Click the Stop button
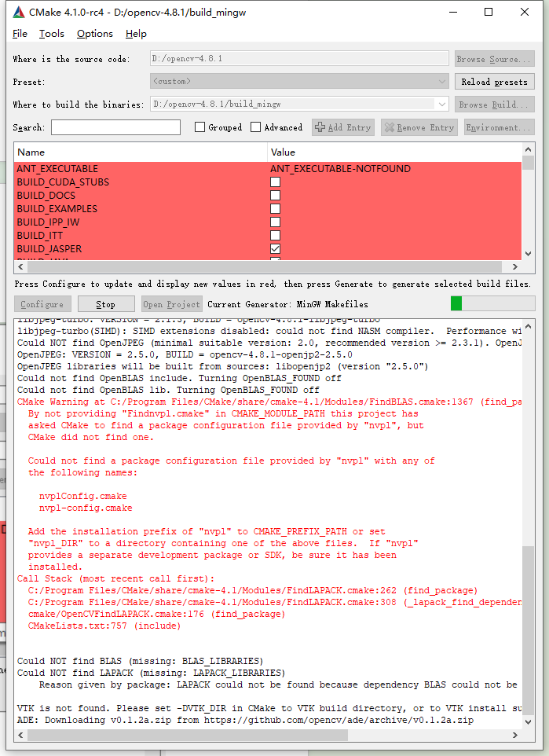This screenshot has width=549, height=756. tap(106, 304)
